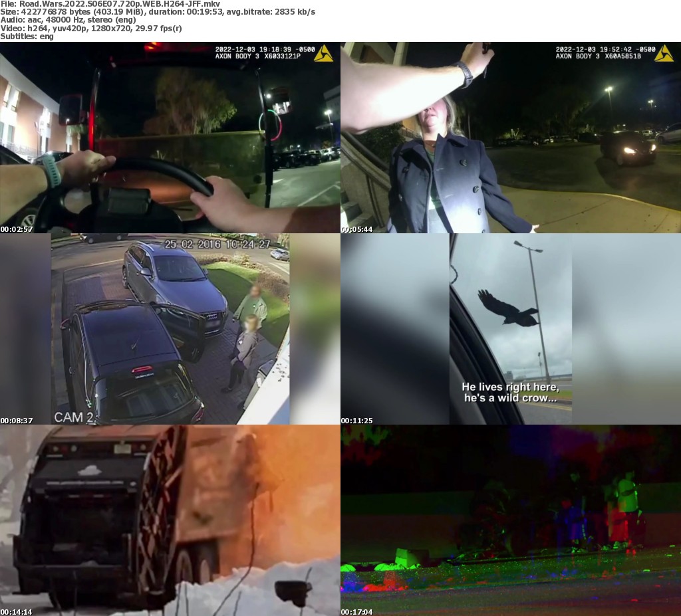This screenshot has width=681, height=616.
Task: Click the Axon logo in the second thumbnail
Action: 664,53
